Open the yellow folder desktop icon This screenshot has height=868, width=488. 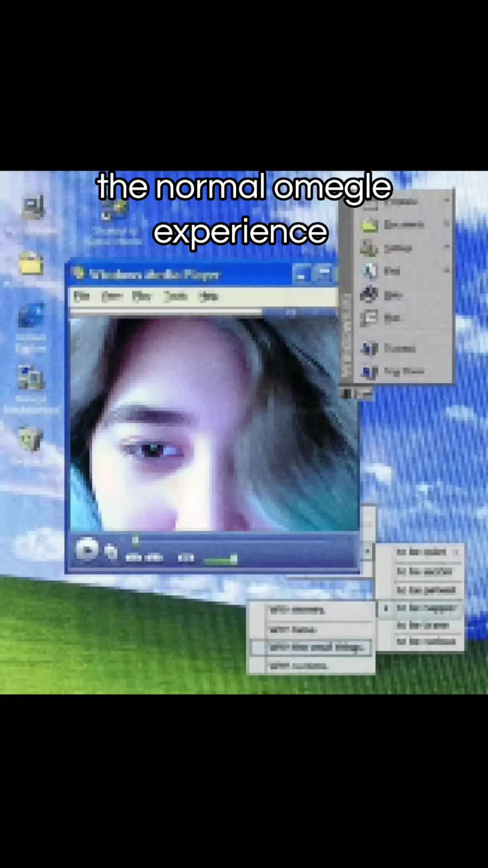pyautogui.click(x=31, y=264)
